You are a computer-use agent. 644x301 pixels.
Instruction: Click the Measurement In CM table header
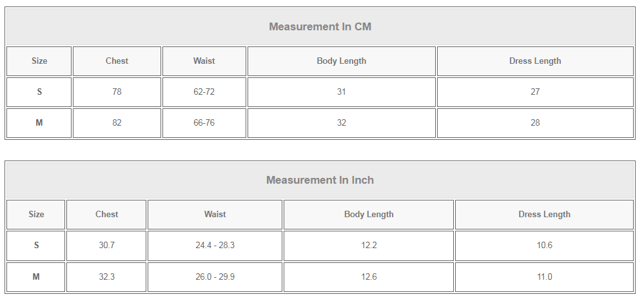(320, 26)
